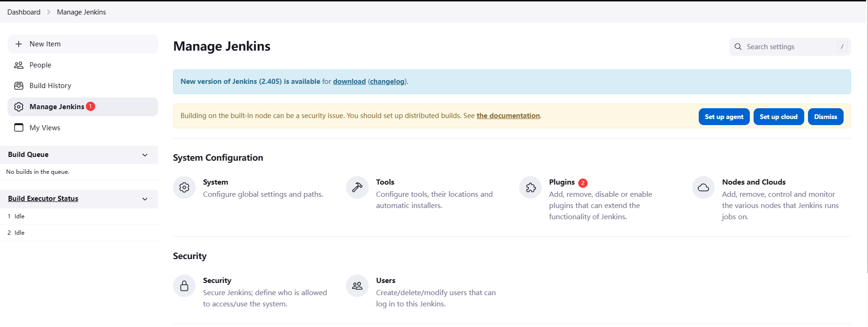The height and width of the screenshot is (327, 868).
Task: Click 'New version of Jenkins (2.405) is available' text
Action: (x=250, y=82)
